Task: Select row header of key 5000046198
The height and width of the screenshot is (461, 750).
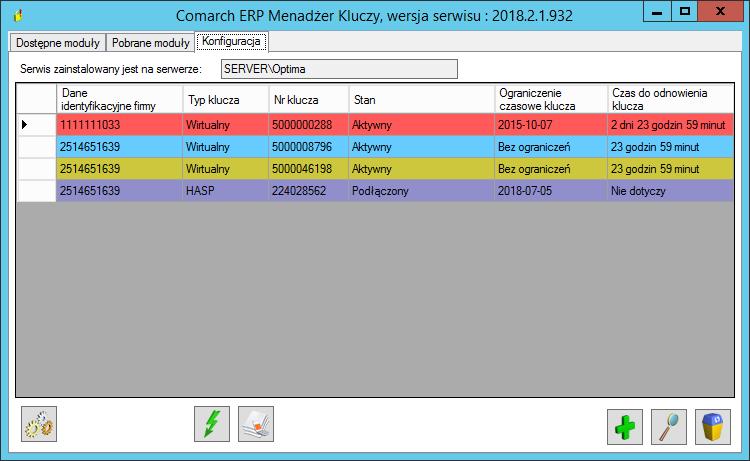Action: pos(36,169)
